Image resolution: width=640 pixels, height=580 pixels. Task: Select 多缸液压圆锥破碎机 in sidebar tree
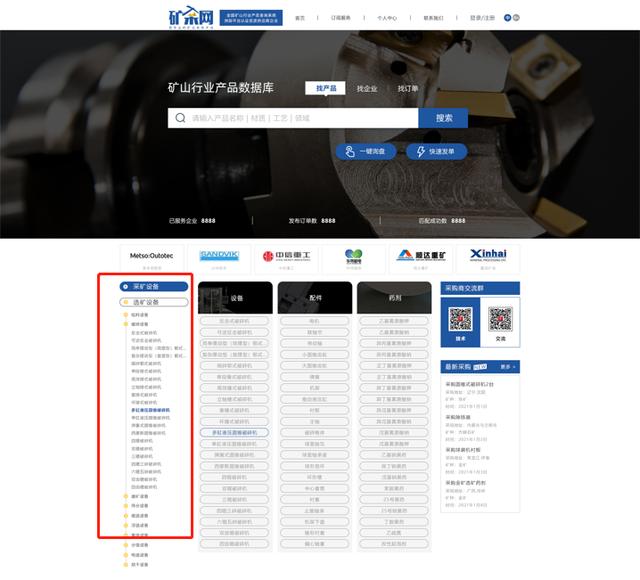pos(150,409)
